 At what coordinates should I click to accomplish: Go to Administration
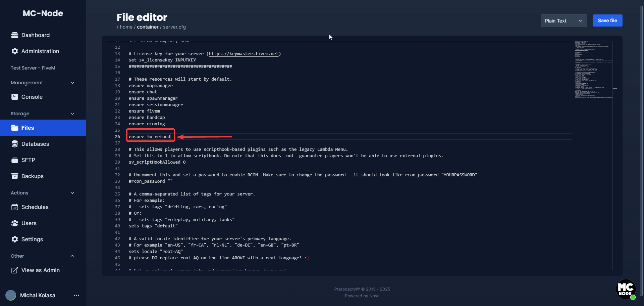tap(43, 51)
